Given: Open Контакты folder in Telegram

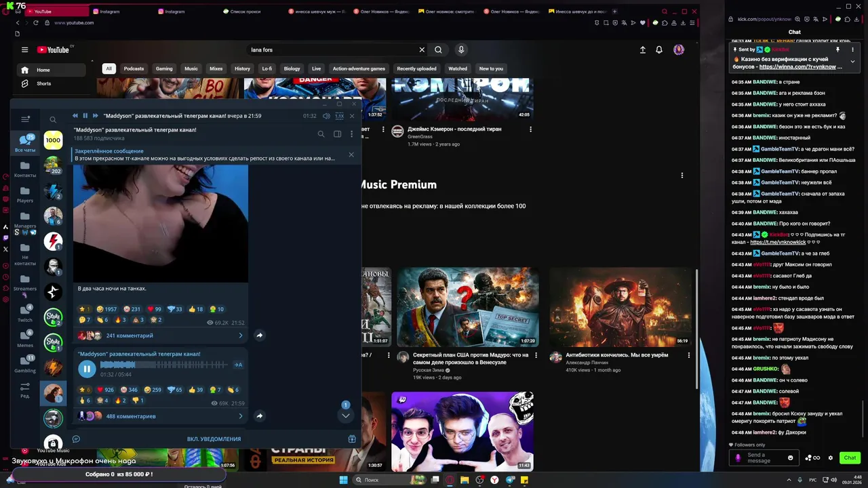Looking at the screenshot, I should [25, 169].
